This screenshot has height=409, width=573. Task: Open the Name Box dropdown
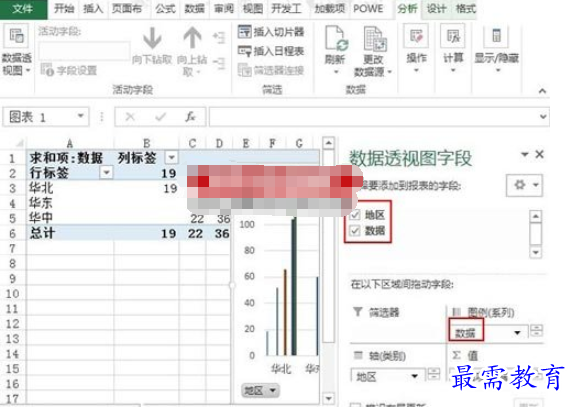pos(81,116)
